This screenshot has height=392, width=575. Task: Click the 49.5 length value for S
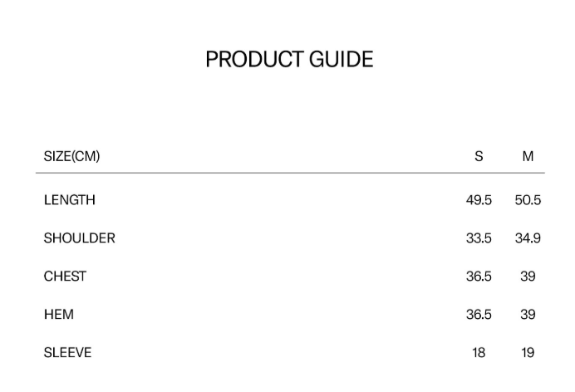[x=479, y=200]
